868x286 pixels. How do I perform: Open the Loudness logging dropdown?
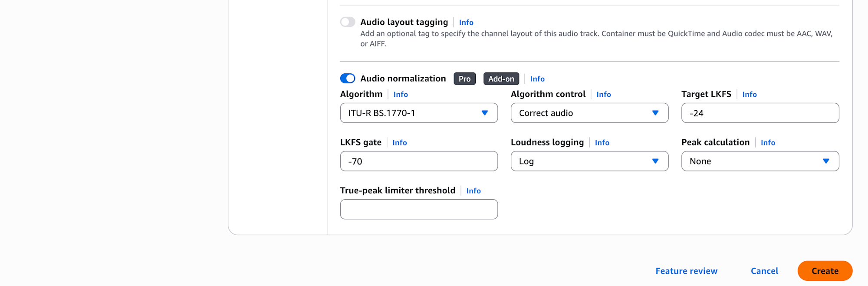point(589,161)
